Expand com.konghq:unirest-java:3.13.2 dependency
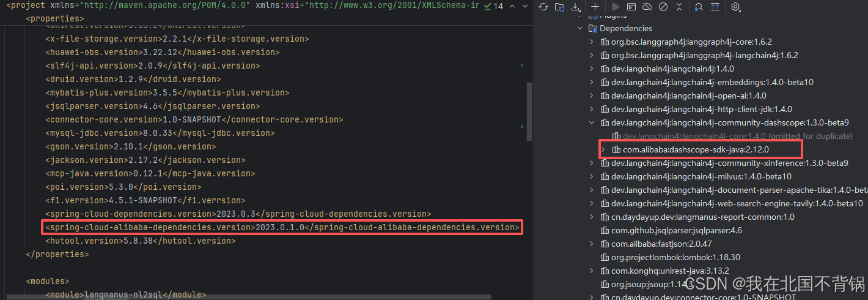This screenshot has width=868, height=300. [x=591, y=271]
